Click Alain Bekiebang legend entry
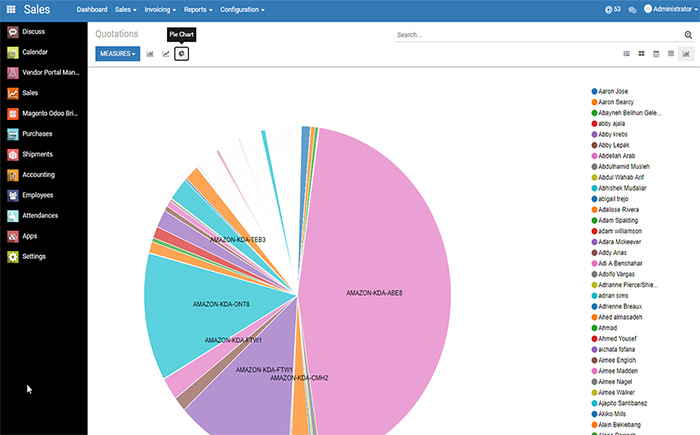700x435 pixels. pos(616,425)
